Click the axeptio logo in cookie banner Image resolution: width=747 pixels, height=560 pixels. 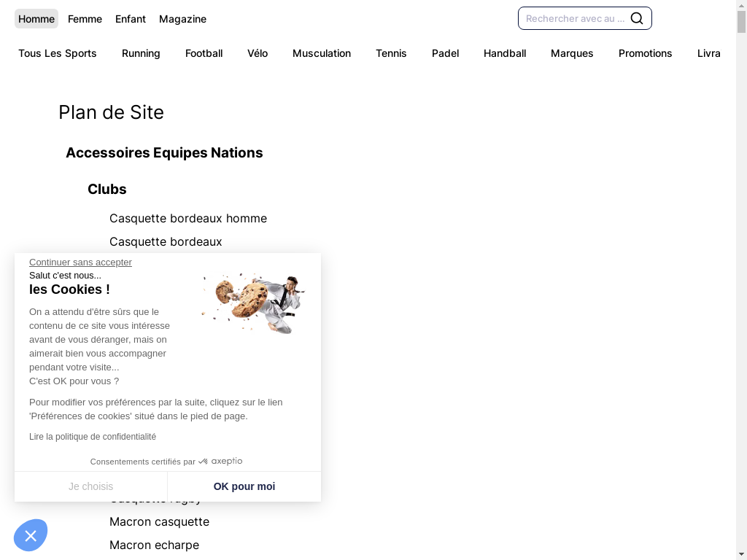[220, 462]
